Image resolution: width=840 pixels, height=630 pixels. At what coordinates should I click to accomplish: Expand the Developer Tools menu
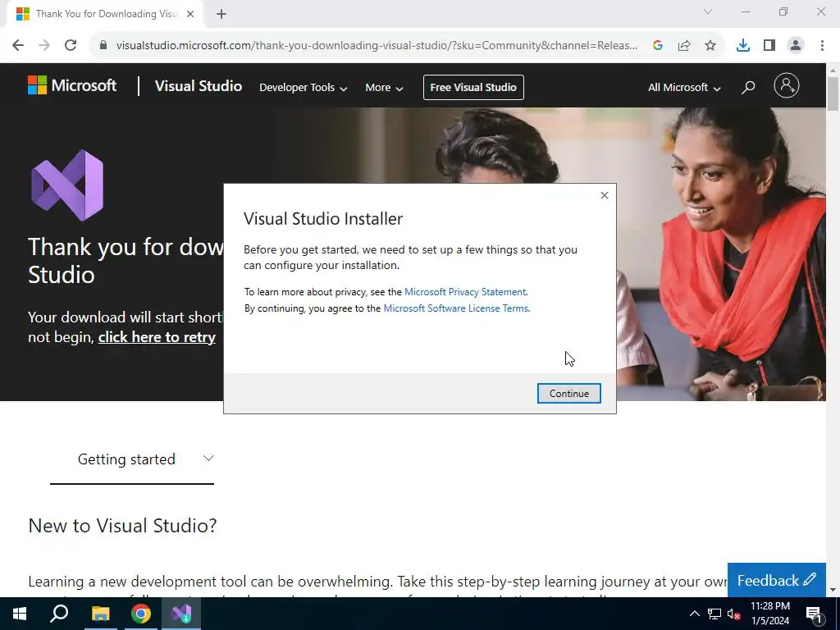(x=304, y=87)
